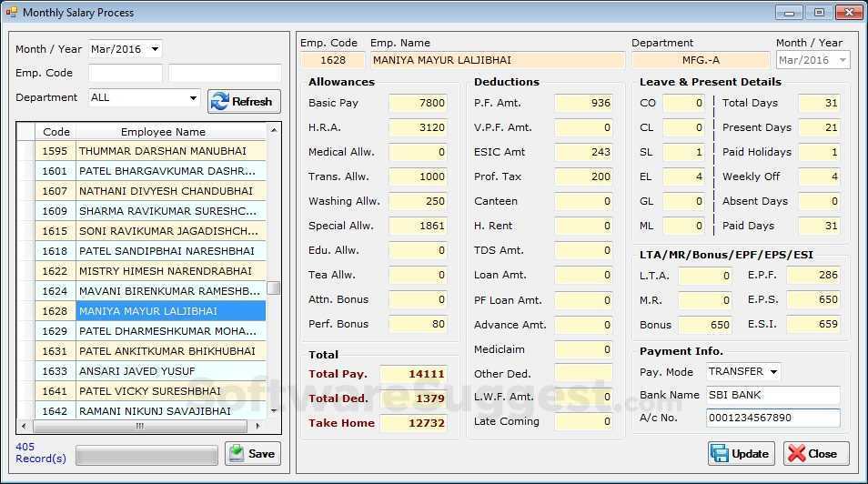This screenshot has height=484, width=868.
Task: Click the Basic Pay value field
Action: 418,103
